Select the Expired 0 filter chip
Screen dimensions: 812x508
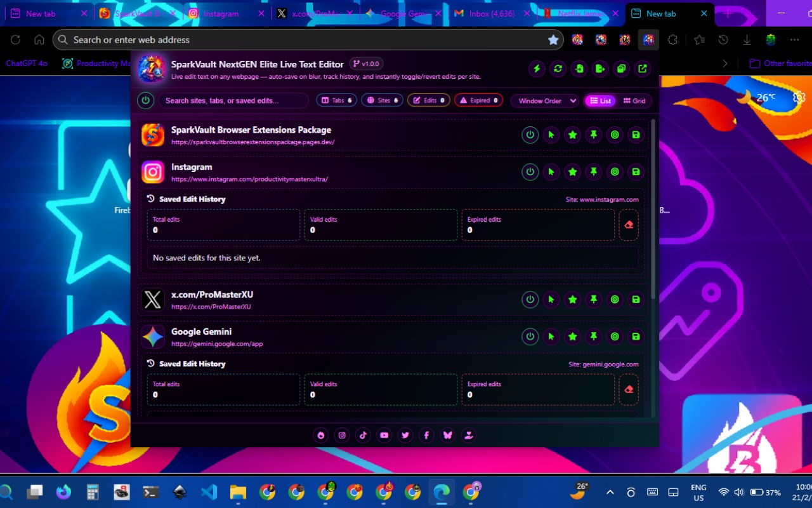click(479, 100)
